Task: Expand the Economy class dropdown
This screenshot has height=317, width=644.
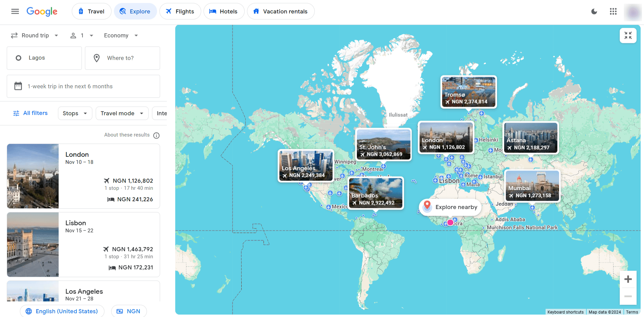Action: pyautogui.click(x=121, y=35)
